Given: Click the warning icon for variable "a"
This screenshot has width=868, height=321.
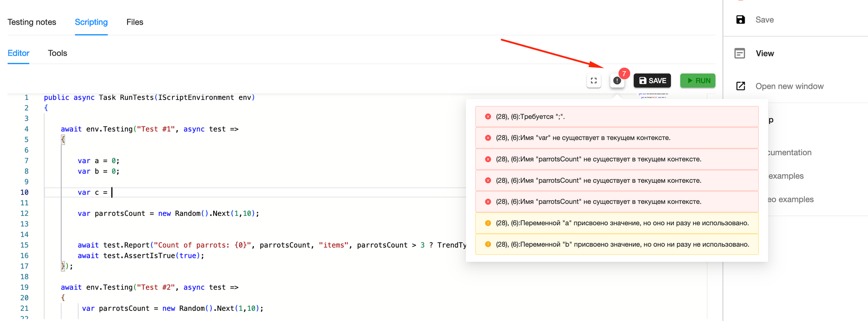Looking at the screenshot, I should pos(488,223).
